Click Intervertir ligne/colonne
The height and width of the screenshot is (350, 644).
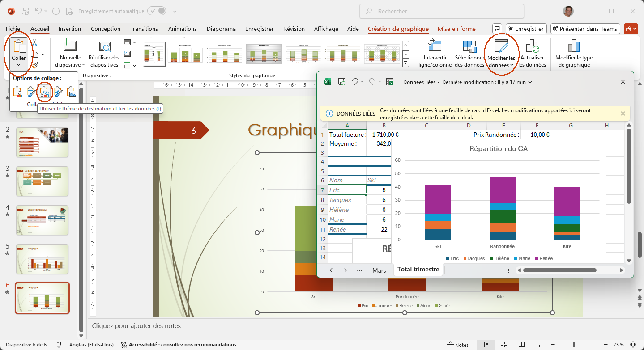pyautogui.click(x=435, y=54)
